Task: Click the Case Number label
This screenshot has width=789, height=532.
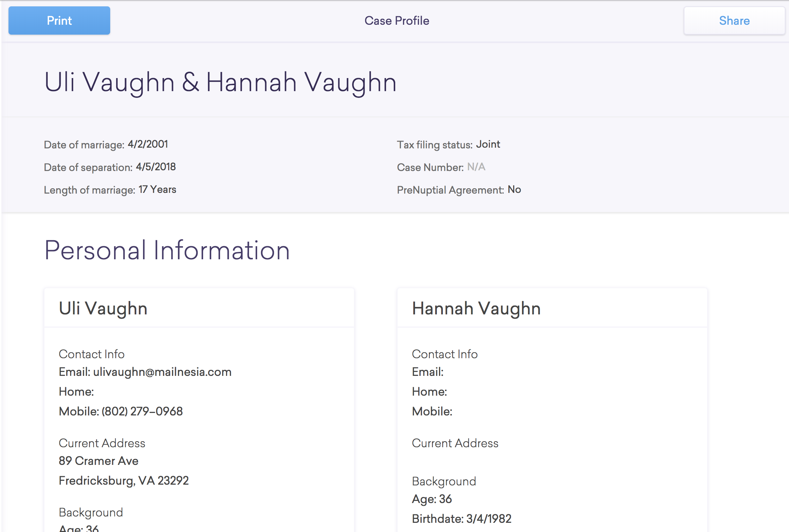Action: click(x=430, y=167)
